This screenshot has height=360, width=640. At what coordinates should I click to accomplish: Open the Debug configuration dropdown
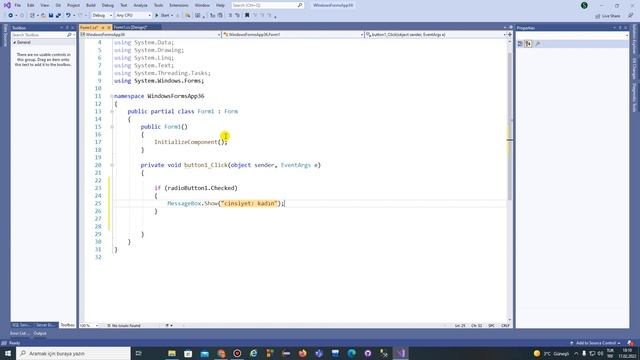coord(102,16)
